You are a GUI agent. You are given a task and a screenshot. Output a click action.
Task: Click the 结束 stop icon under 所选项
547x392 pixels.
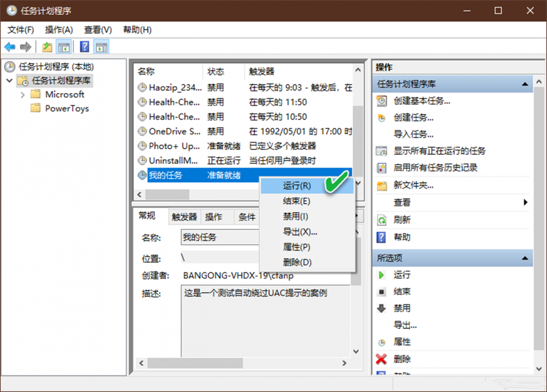click(382, 291)
